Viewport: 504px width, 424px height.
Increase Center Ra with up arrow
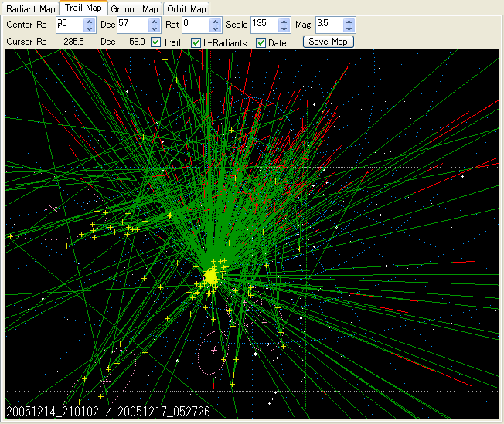[x=89, y=21]
